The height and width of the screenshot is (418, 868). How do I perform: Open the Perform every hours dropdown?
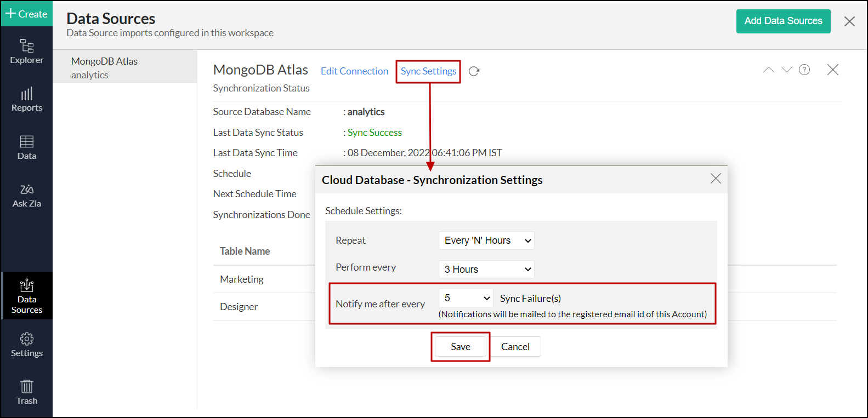486,269
